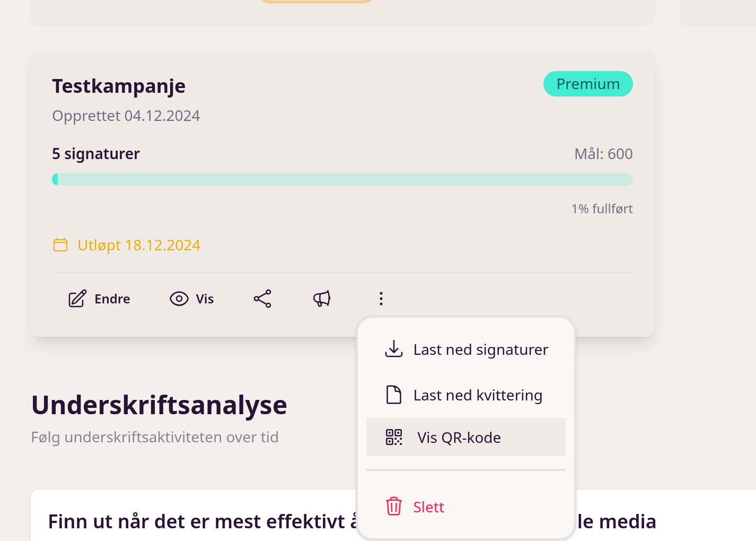This screenshot has width=756, height=541.
Task: Open the three-dot more options menu
Action: 381,299
